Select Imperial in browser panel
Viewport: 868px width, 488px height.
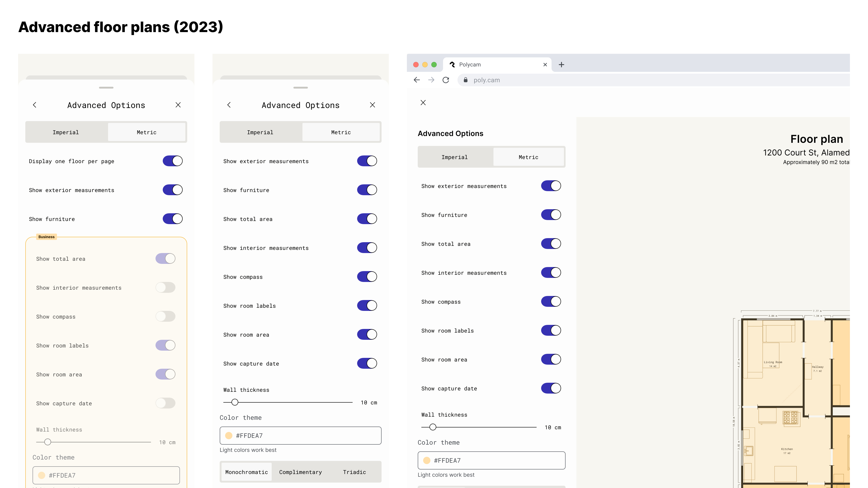click(455, 157)
